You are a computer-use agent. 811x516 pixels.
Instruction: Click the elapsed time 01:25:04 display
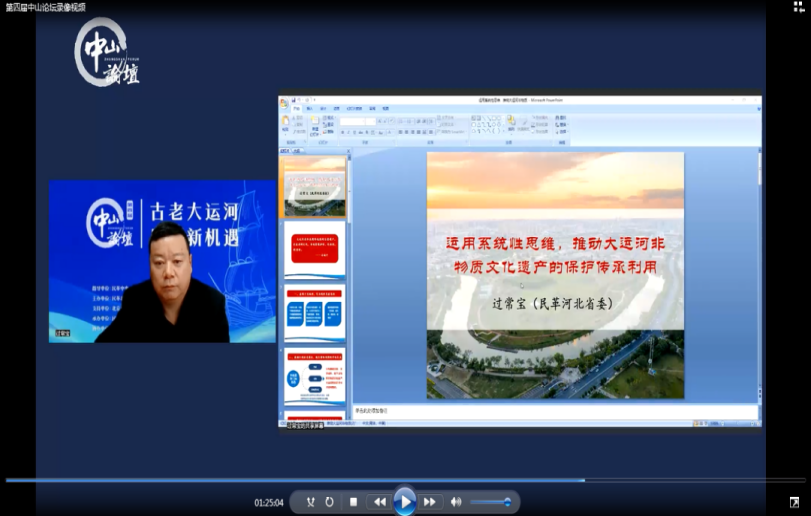point(269,503)
